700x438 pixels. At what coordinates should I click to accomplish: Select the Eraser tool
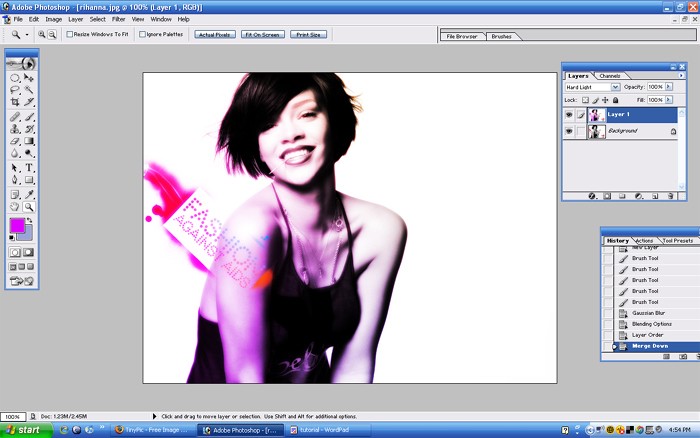tap(15, 141)
